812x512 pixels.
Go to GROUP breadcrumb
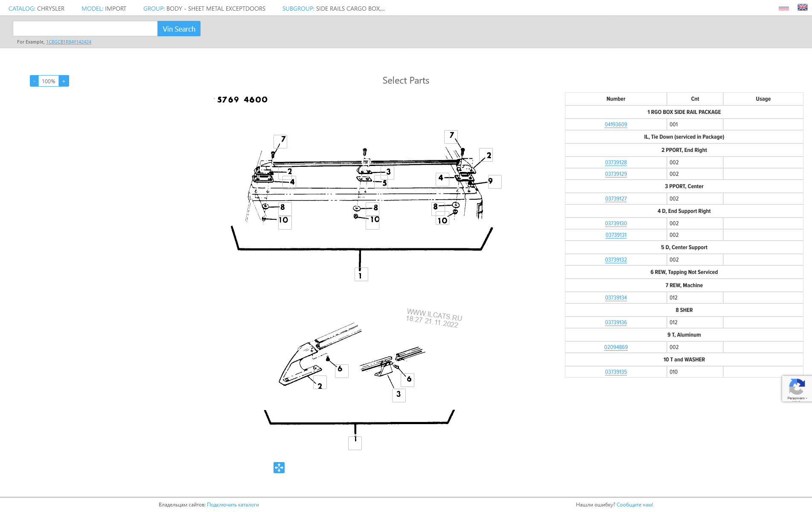coord(154,9)
